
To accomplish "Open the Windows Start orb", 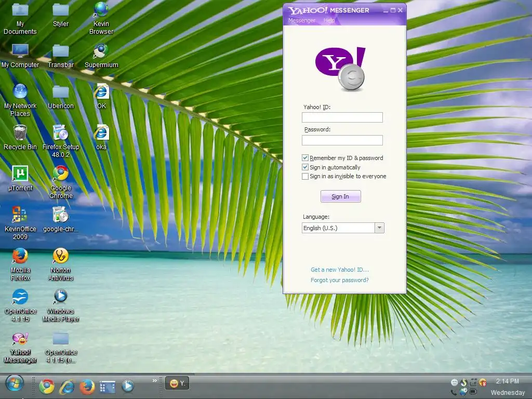I will pos(14,383).
